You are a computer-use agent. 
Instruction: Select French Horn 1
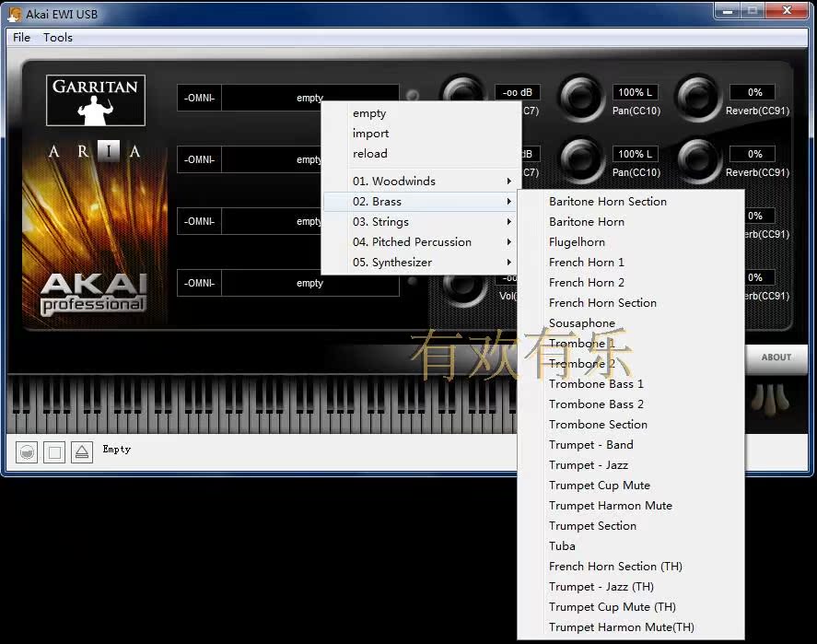pyautogui.click(x=631, y=263)
